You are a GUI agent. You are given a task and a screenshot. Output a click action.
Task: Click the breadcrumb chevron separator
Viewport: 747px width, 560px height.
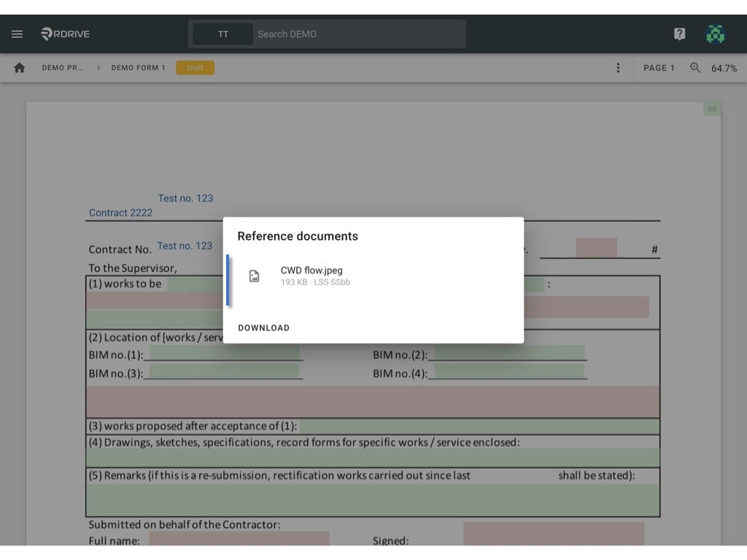pos(98,68)
